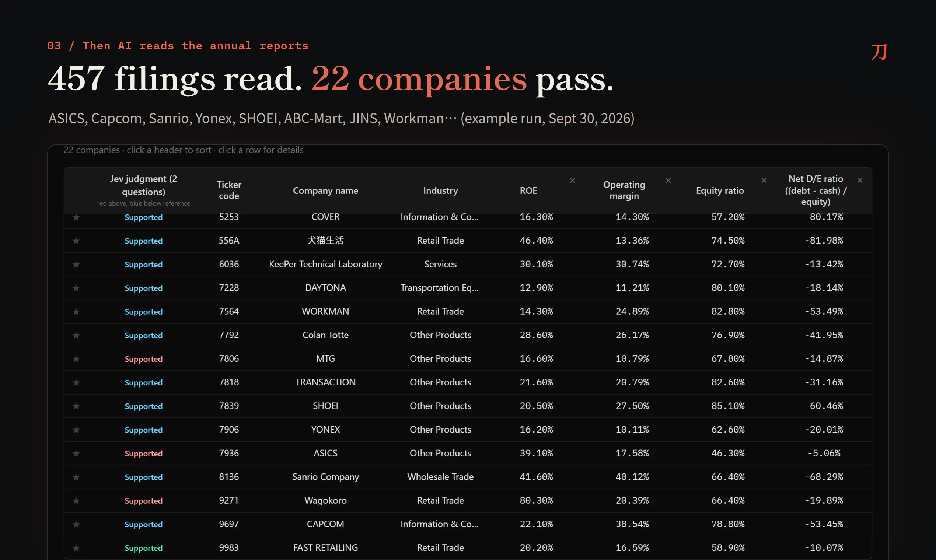Click the red kanji logo at top right
Viewport: 936px width, 560px height.
coord(879,52)
